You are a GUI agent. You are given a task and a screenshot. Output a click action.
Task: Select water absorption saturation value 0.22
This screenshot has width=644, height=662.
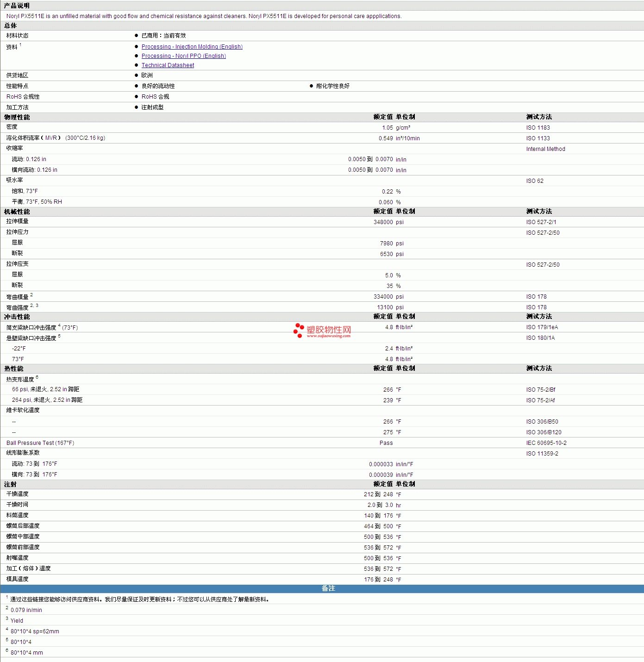388,192
